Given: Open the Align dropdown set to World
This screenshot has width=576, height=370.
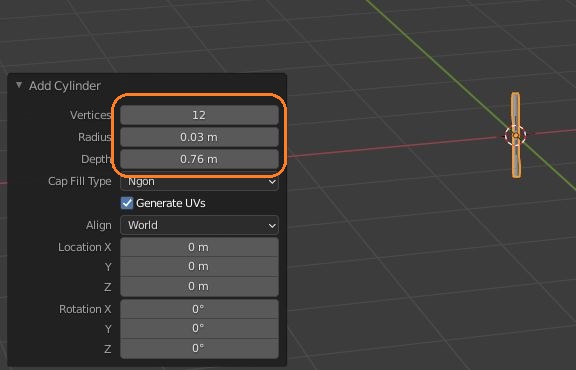Looking at the screenshot, I should (x=199, y=225).
